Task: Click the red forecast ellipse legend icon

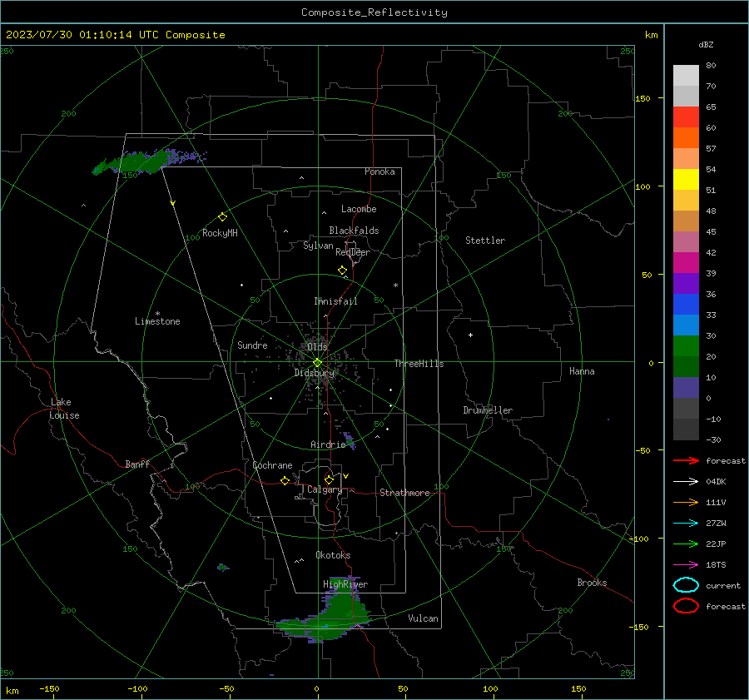Action: [x=686, y=606]
